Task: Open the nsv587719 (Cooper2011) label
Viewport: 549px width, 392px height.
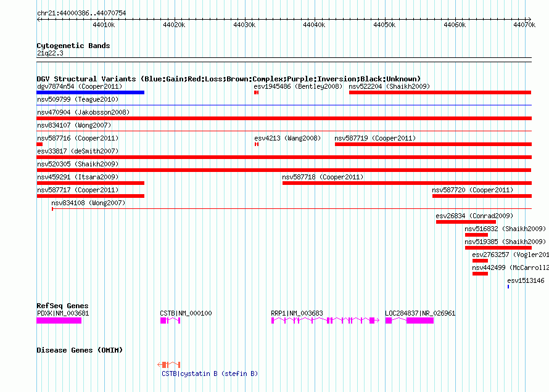Action: (375, 138)
